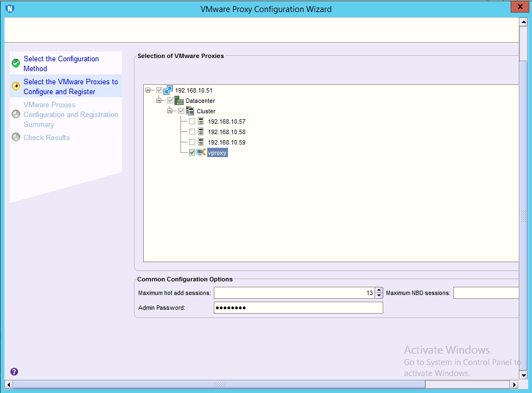Image resolution: width=532 pixels, height=393 pixels.
Task: Click host icon for 192.168.10.58
Action: tap(201, 132)
